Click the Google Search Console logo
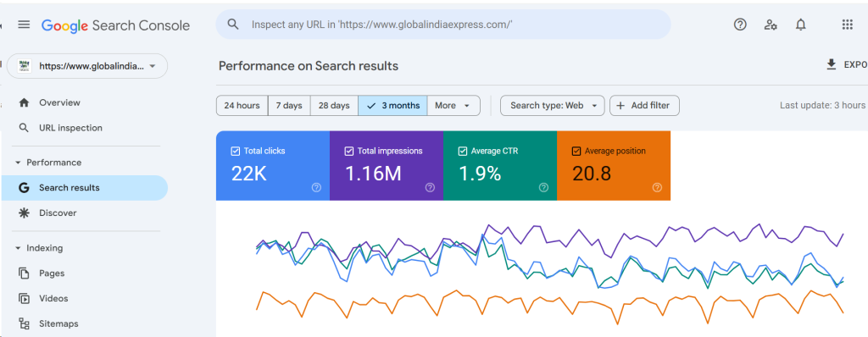 click(x=115, y=25)
